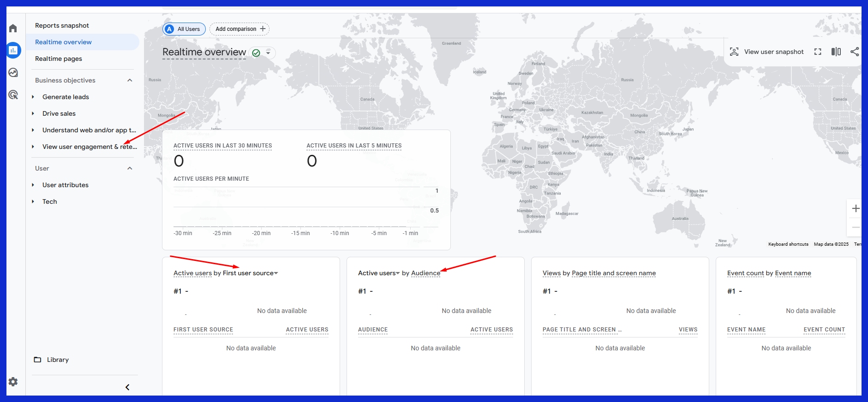The image size is (868, 402).
Task: Open the comparison edit icon
Action: pyautogui.click(x=836, y=52)
